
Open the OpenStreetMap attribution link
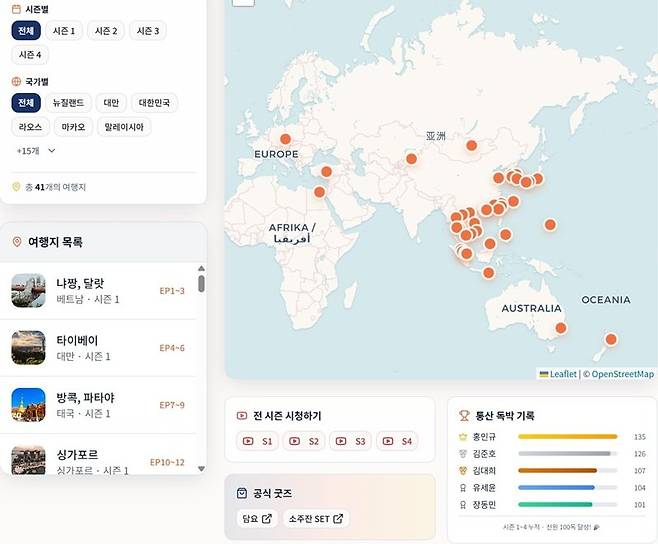tap(622, 374)
